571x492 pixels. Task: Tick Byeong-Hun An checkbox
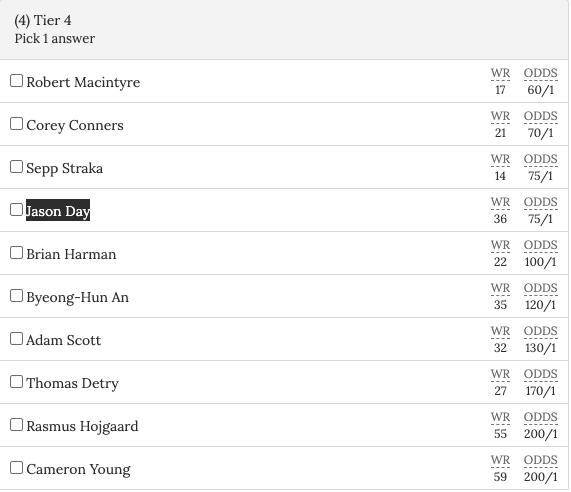(x=16, y=296)
